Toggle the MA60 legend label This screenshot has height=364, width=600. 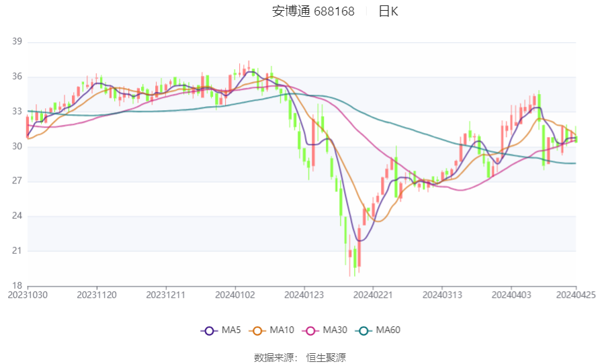pyautogui.click(x=388, y=330)
